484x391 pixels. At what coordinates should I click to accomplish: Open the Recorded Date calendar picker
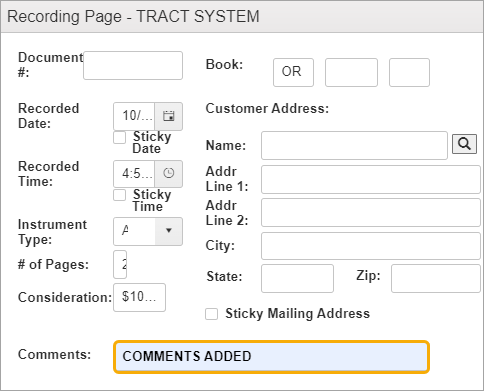[169, 116]
